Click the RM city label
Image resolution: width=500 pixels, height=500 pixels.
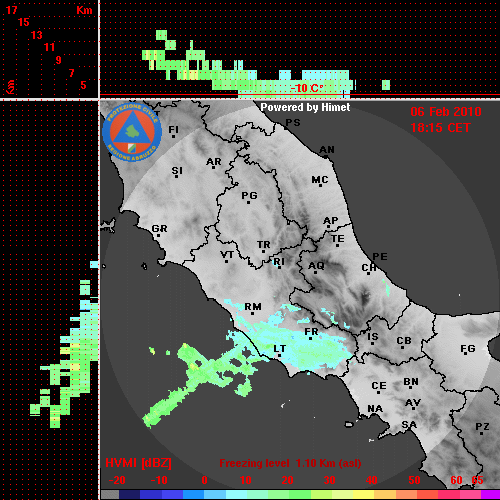253,307
